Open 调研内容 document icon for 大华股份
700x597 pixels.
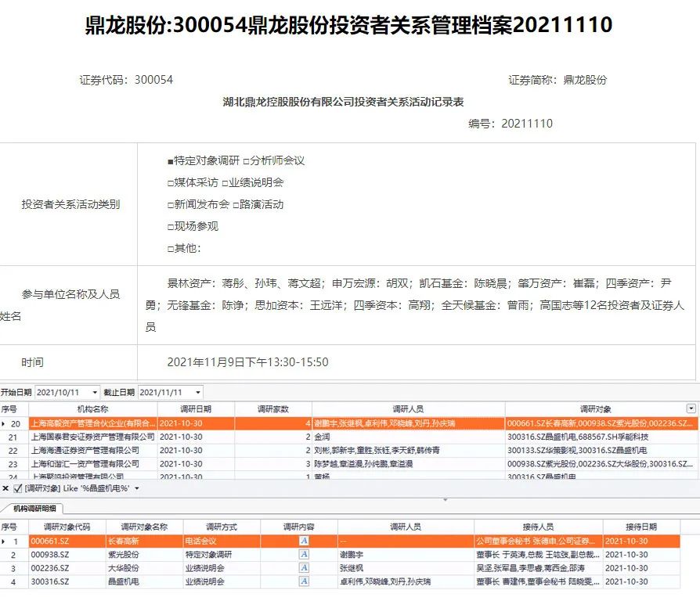pyautogui.click(x=304, y=567)
